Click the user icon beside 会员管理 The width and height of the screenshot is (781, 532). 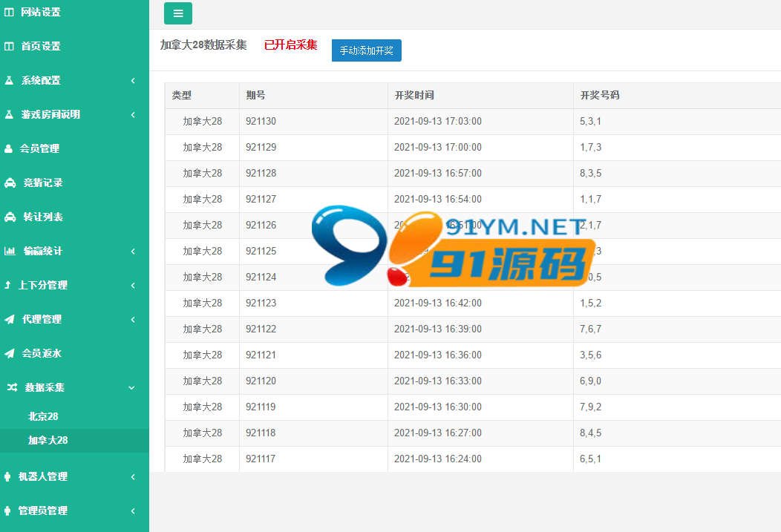8,148
